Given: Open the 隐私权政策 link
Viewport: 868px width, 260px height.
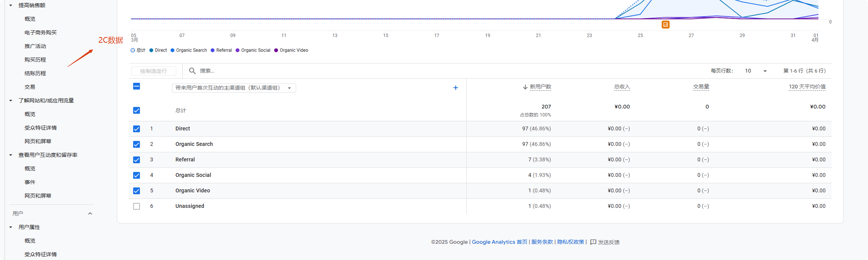Looking at the screenshot, I should click(x=570, y=242).
